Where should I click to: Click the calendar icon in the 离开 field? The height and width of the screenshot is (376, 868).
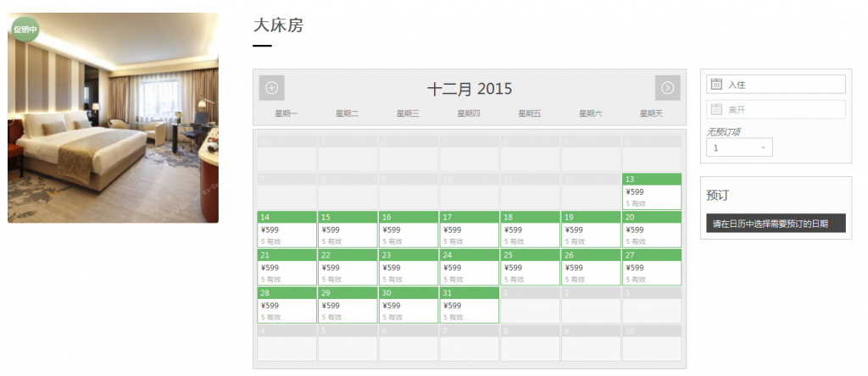(716, 109)
